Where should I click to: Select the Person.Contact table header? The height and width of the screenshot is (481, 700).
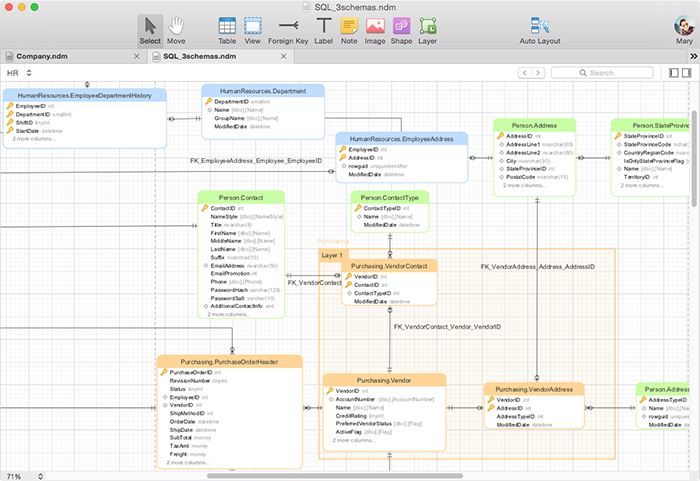[241, 198]
